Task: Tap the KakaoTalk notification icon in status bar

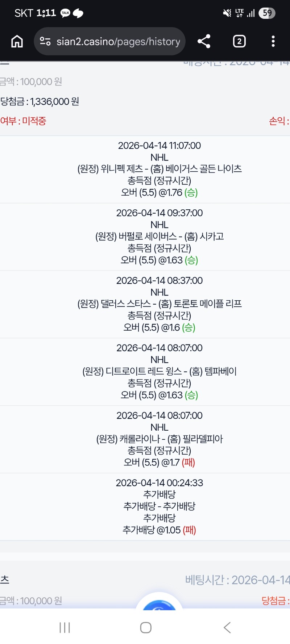Action: [65, 13]
